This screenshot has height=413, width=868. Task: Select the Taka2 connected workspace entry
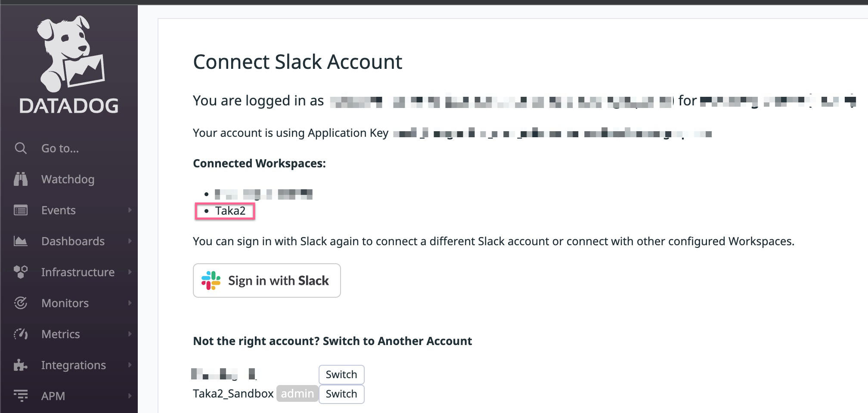point(230,211)
